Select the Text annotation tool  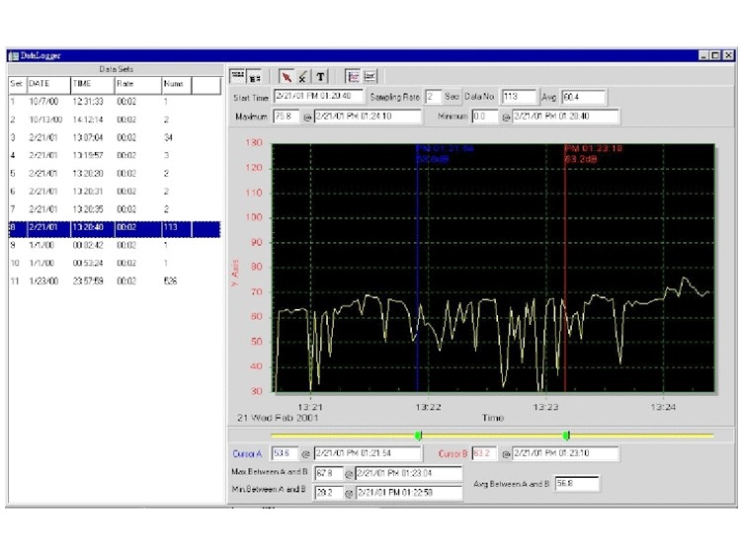tap(320, 76)
